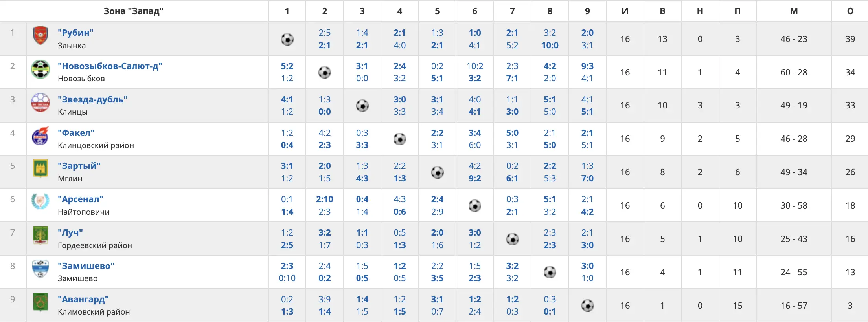868x322 pixels.
Task: Open the 2:10 match score in Arsenal row
Action: 324,199
